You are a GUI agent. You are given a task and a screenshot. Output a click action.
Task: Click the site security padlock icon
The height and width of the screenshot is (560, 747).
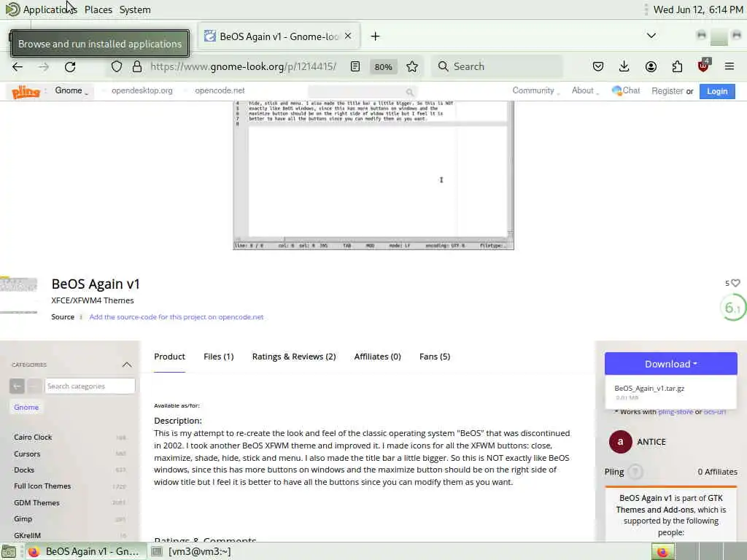tap(137, 66)
